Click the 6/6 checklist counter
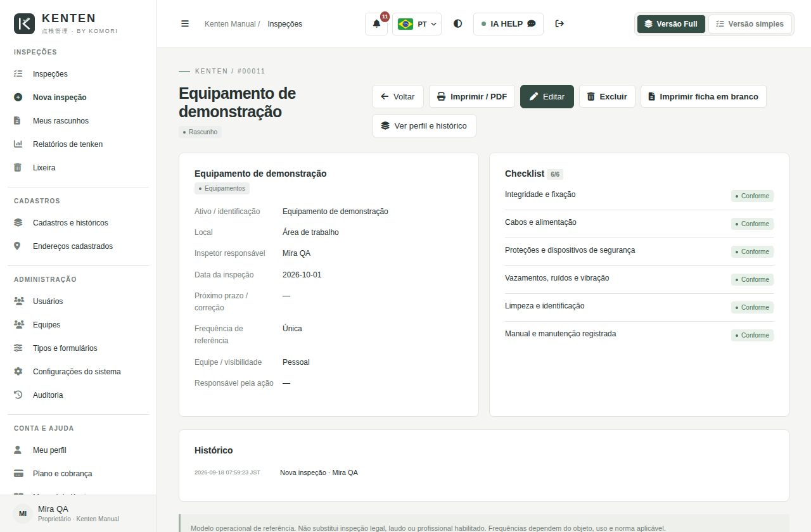This screenshot has height=532, width=811. [x=555, y=174]
